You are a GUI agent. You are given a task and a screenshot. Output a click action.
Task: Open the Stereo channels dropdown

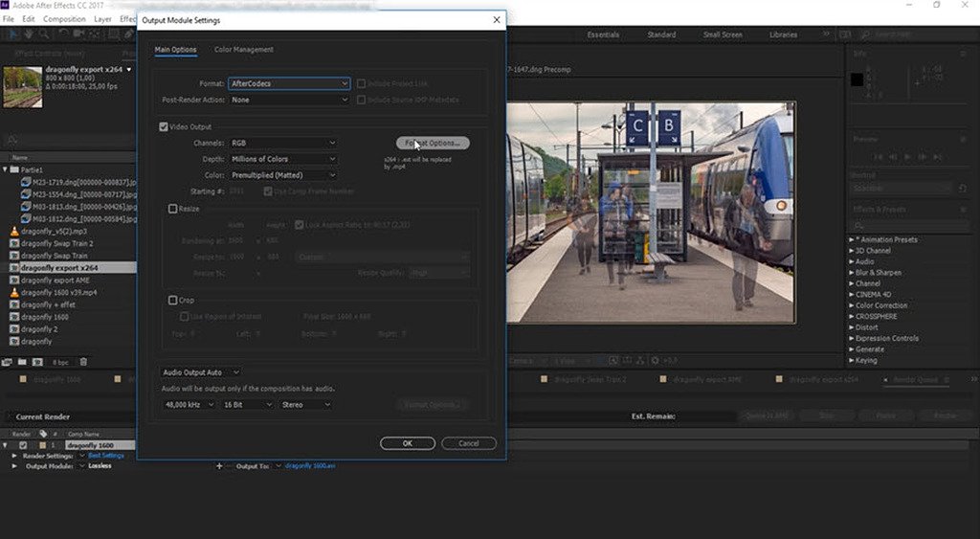(x=305, y=405)
